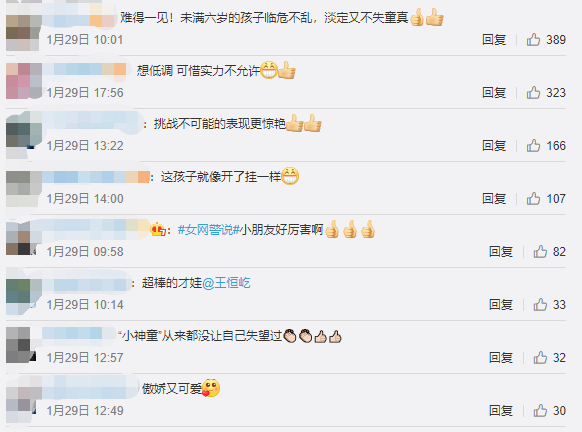This screenshot has width=582, height=432.
Task: Reply to the 13:22 comment
Action: point(494,145)
